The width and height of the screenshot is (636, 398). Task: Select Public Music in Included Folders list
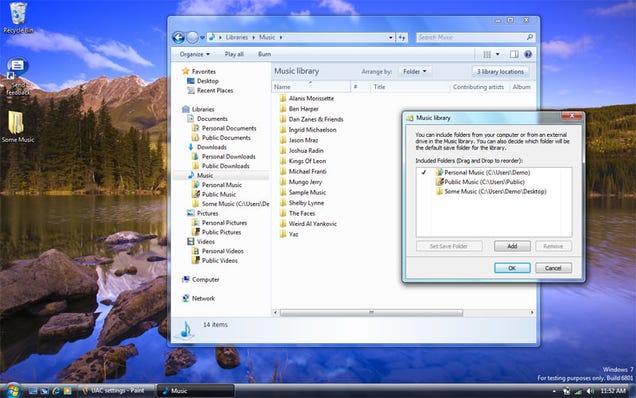click(x=480, y=182)
